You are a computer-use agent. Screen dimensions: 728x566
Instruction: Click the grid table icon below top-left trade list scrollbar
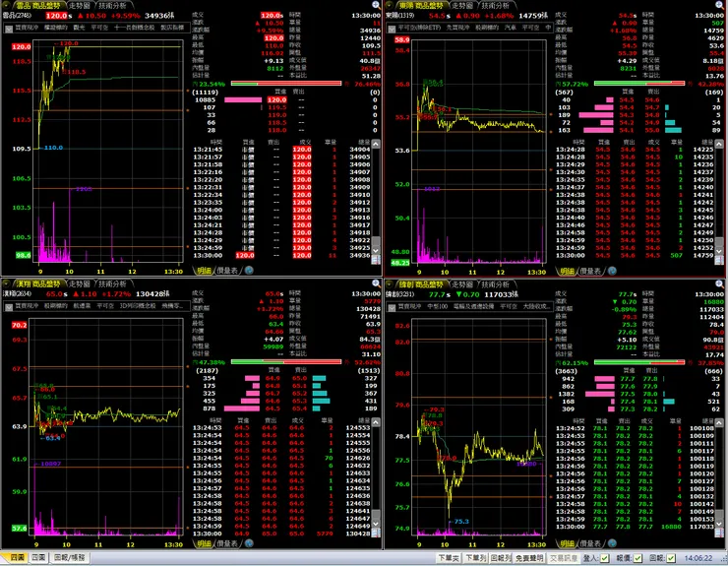(x=376, y=260)
